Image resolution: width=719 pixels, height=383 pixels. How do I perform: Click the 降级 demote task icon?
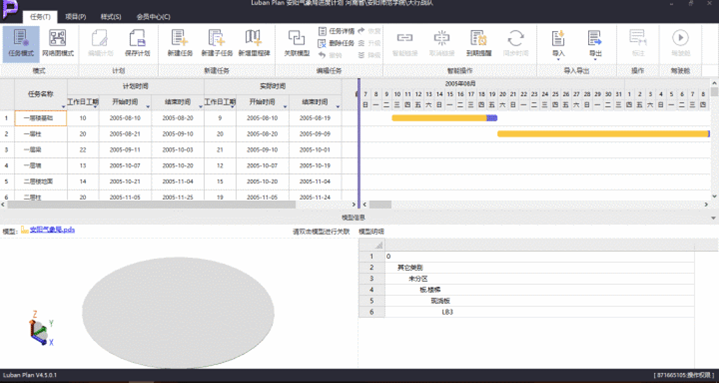click(x=361, y=55)
